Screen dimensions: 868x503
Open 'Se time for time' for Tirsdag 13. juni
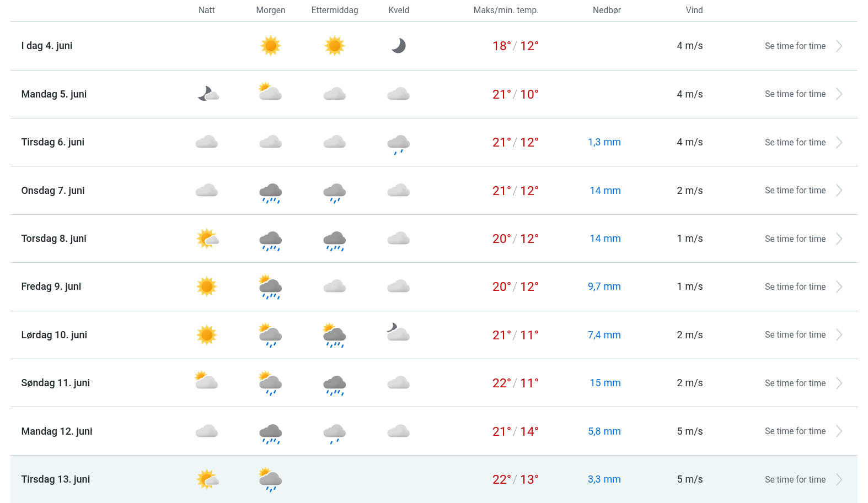[x=795, y=480]
